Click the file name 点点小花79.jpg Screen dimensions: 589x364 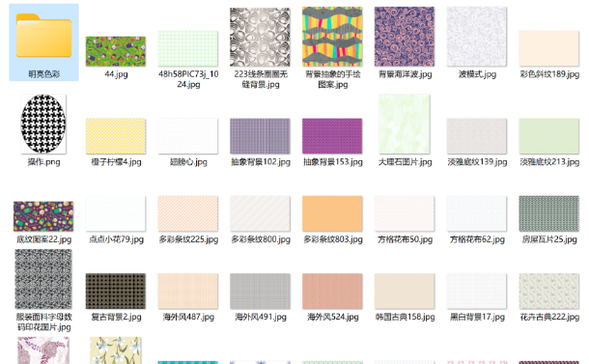116,239
